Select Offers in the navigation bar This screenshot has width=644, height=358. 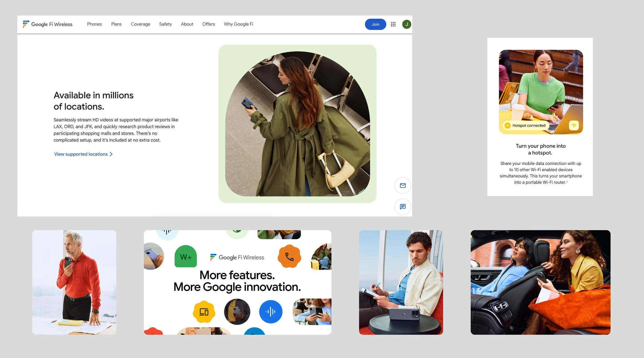pyautogui.click(x=208, y=24)
